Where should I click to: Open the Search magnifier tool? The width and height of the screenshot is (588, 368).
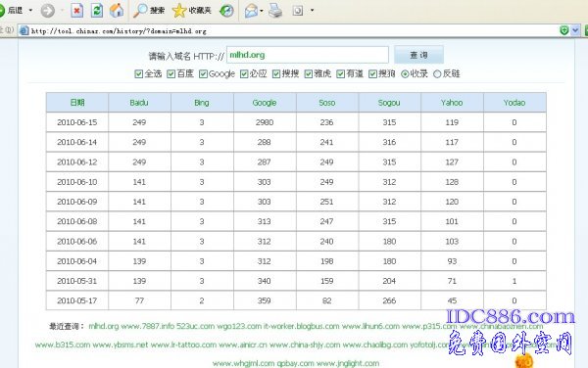pos(140,11)
